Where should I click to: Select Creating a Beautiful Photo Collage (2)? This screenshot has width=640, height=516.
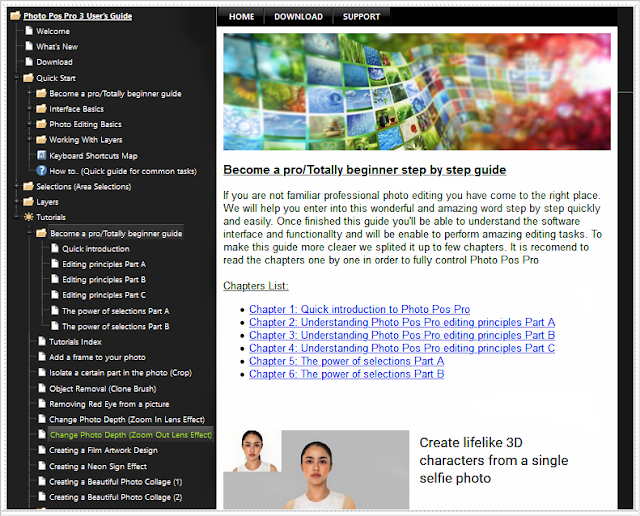coord(116,497)
